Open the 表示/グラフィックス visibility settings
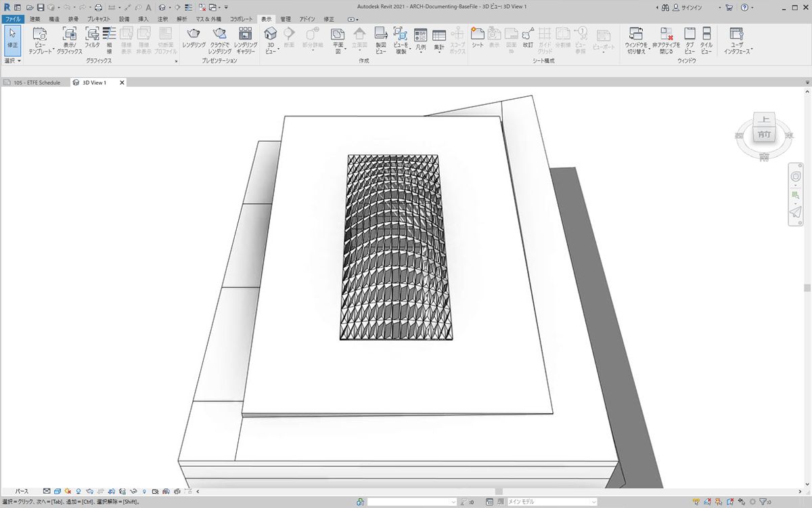Viewport: 812px width, 508px height. (69, 41)
